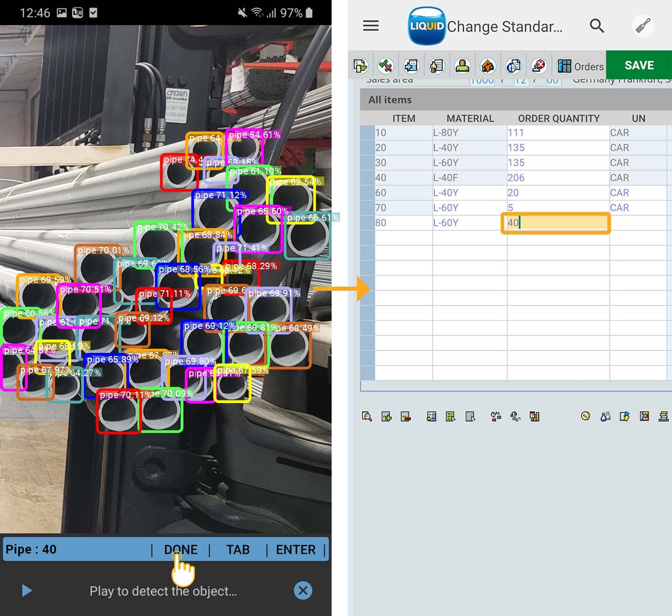The image size is (672, 616).
Task: Click the paintbrush icon in header
Action: pos(643,26)
